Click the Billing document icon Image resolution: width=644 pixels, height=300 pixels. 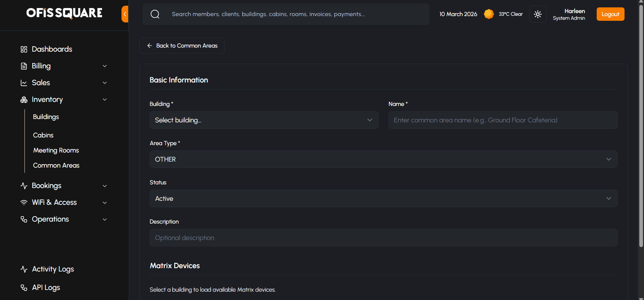24,66
